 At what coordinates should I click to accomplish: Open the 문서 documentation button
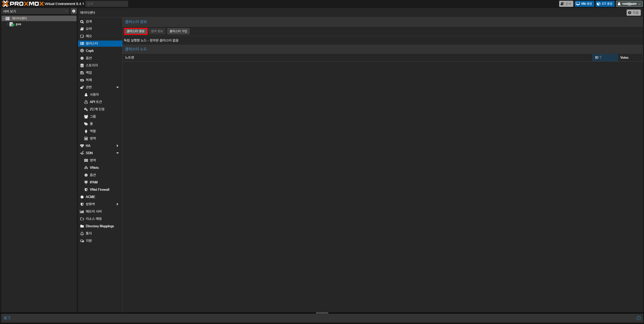(566, 4)
